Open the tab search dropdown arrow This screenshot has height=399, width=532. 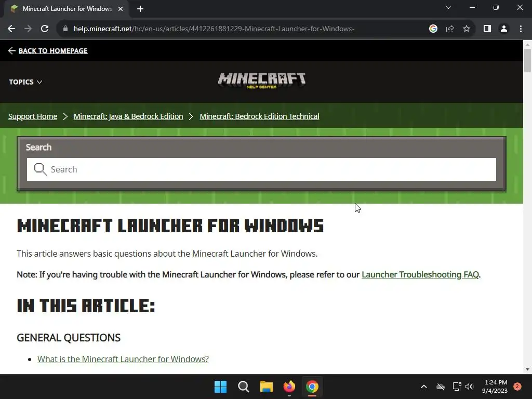(448, 7)
